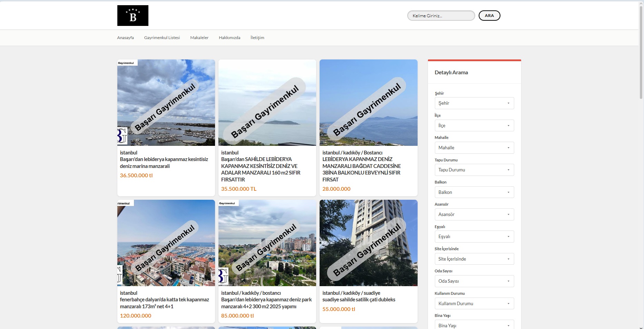This screenshot has height=329, width=644.
Task: Open 'lebiderya kapanmaz deniz park manzaralı 4+2' listing title
Action: click(x=266, y=303)
